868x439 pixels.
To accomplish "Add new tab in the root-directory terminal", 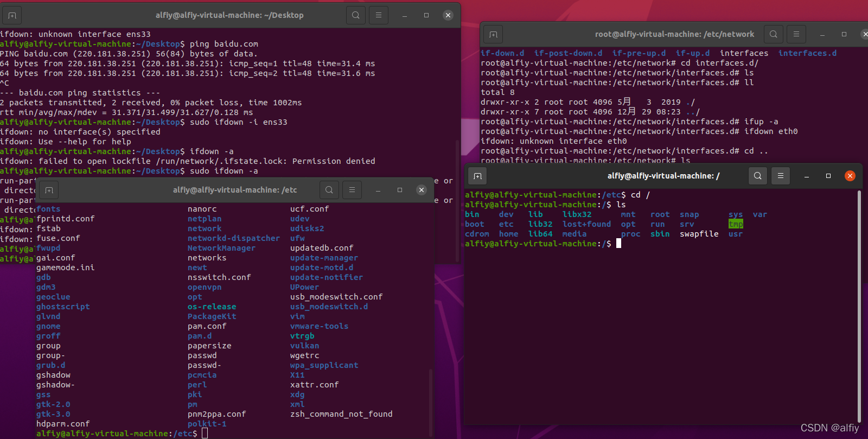I will tap(477, 176).
